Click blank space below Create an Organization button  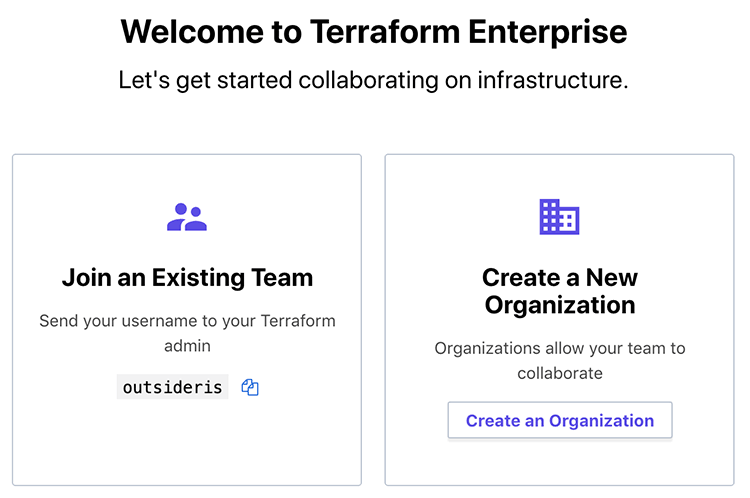[560, 462]
